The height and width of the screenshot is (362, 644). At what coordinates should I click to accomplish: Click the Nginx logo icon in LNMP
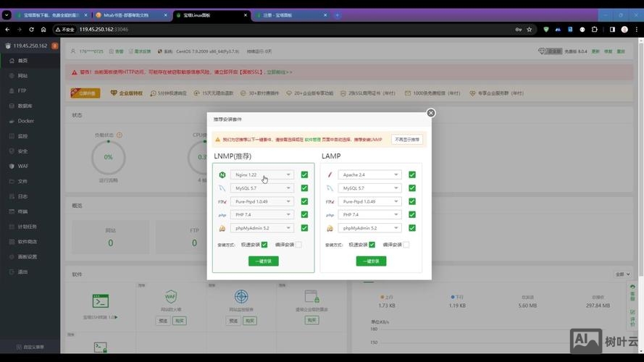coord(222,174)
